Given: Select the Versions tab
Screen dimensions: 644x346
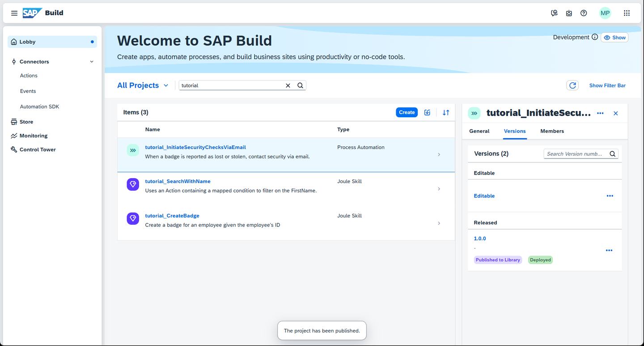Looking at the screenshot, I should click(515, 131).
